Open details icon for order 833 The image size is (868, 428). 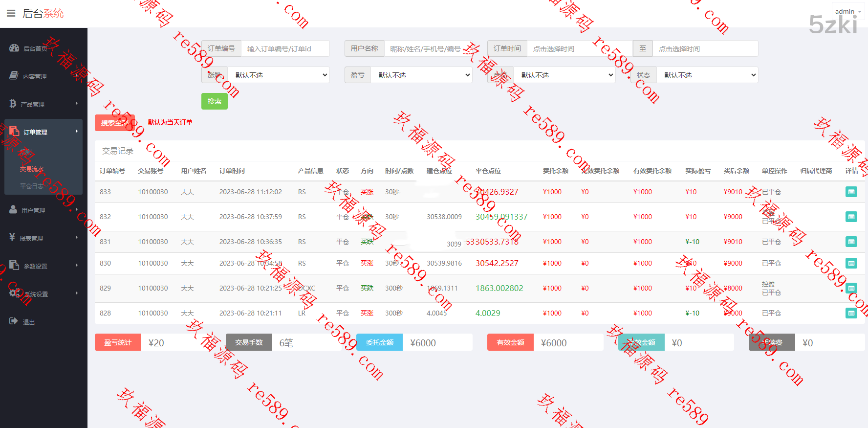point(851,192)
